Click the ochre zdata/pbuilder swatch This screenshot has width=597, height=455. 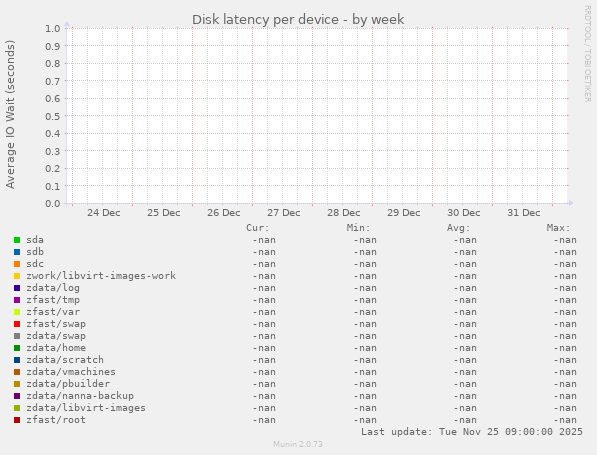coord(17,384)
